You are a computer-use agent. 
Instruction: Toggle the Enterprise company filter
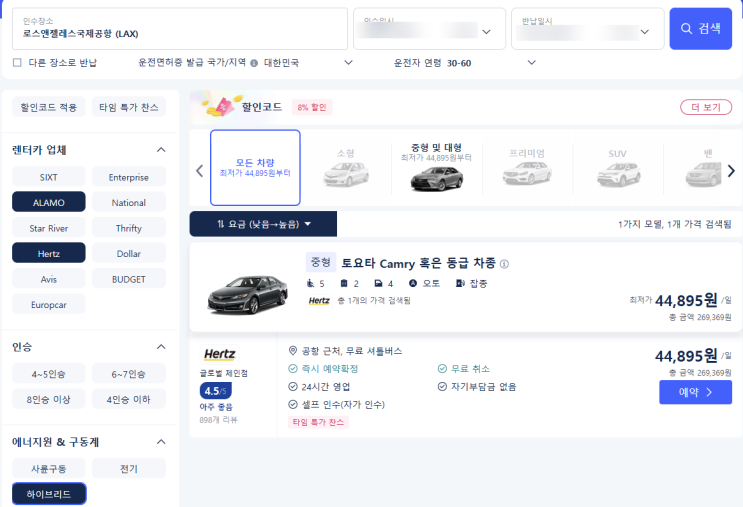pos(128,177)
